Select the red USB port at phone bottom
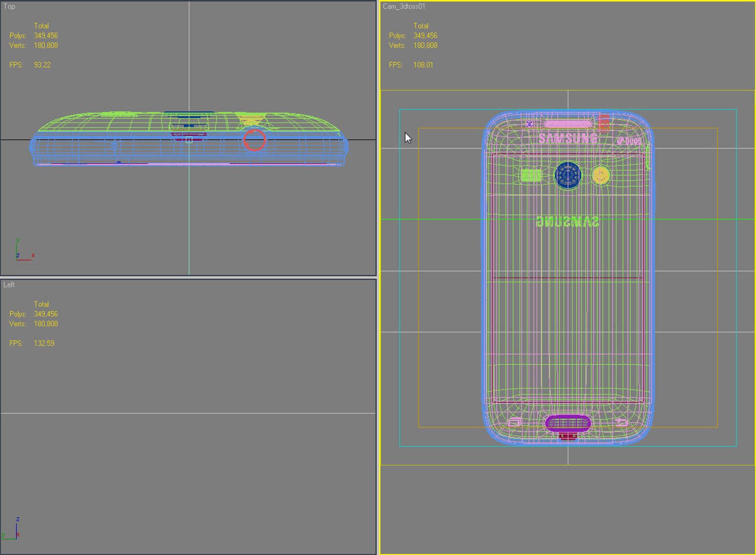The image size is (756, 555). (x=568, y=436)
